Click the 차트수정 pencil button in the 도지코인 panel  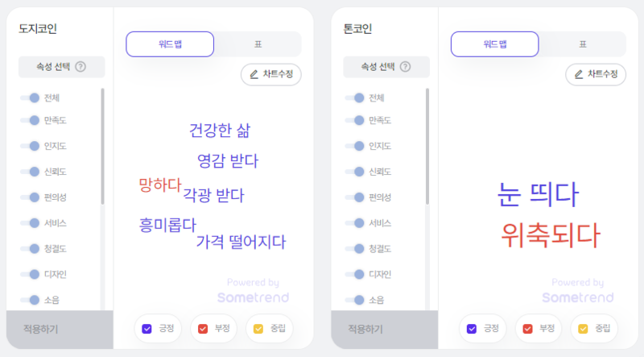click(x=270, y=74)
